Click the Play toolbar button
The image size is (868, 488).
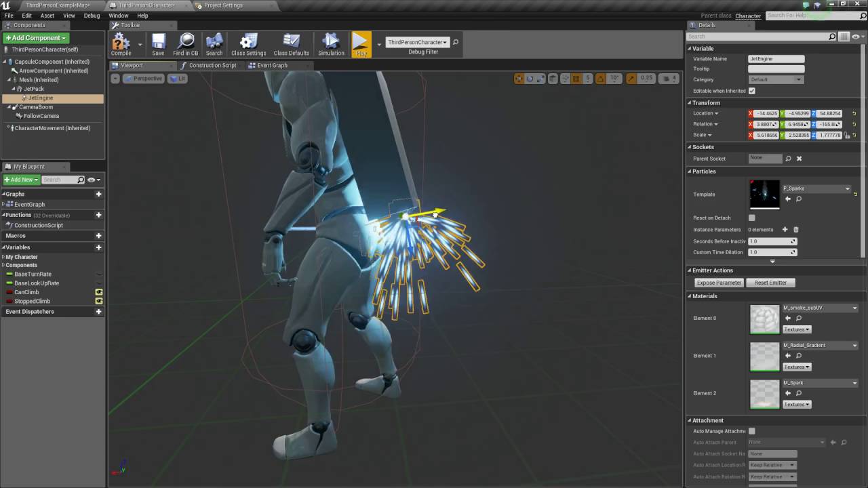pos(361,45)
